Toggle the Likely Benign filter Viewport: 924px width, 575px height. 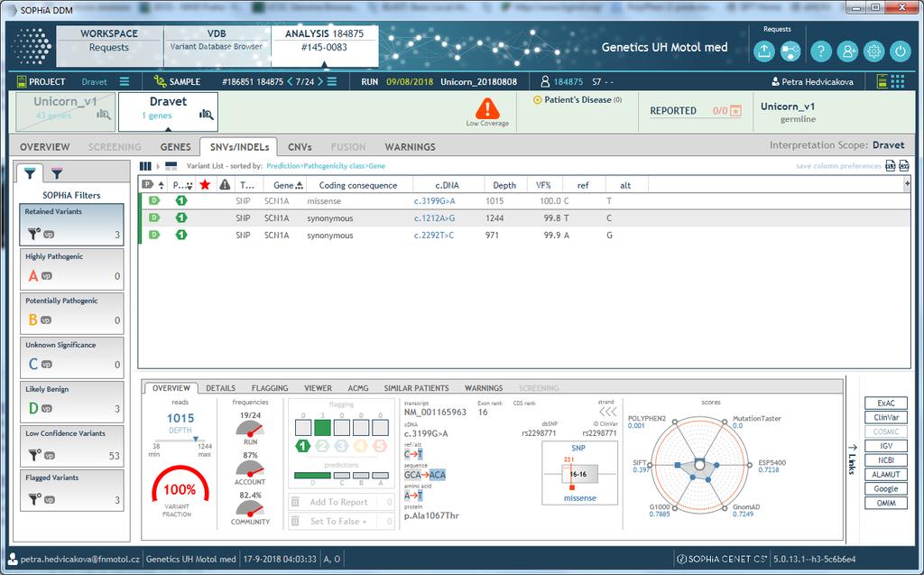click(x=72, y=403)
